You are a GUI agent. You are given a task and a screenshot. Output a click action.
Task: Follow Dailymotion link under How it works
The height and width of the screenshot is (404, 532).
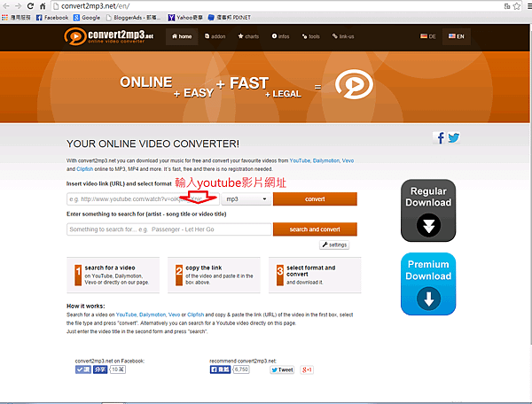click(153, 315)
